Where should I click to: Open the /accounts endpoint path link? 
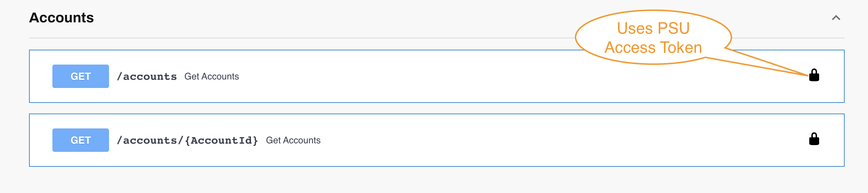(147, 76)
